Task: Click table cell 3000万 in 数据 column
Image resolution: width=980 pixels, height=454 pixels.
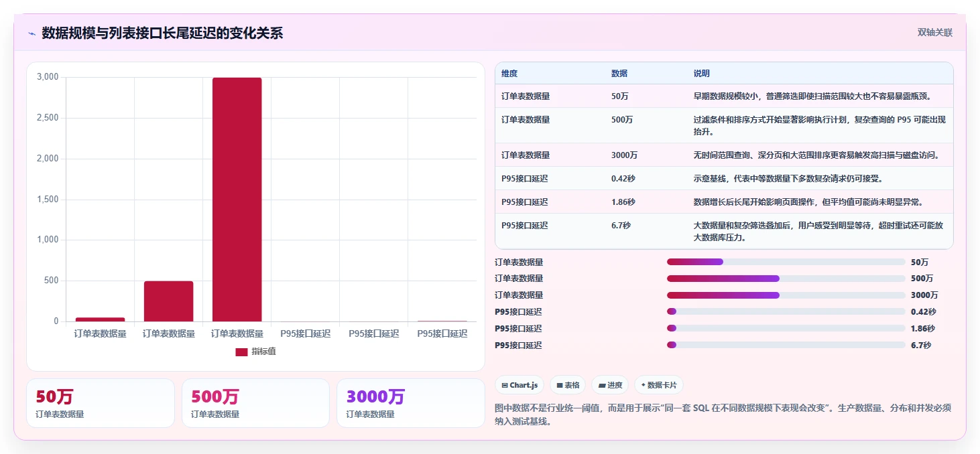Action: (x=624, y=155)
